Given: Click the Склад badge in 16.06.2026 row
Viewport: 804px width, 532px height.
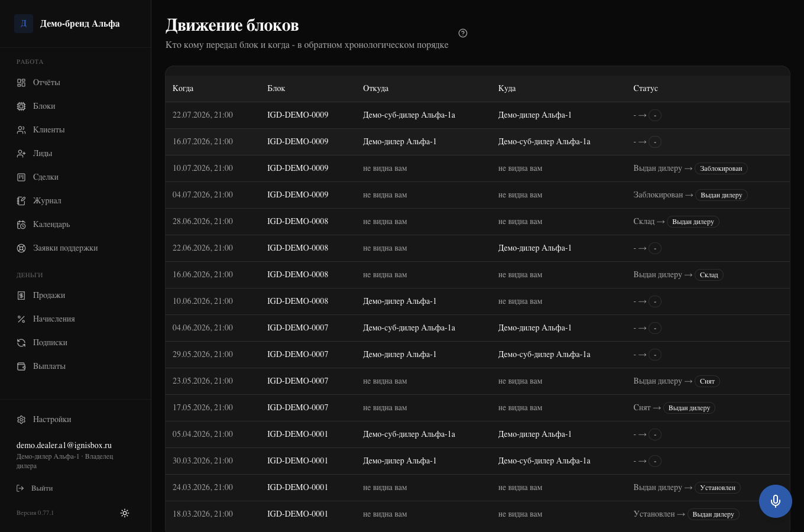Looking at the screenshot, I should pyautogui.click(x=709, y=275).
